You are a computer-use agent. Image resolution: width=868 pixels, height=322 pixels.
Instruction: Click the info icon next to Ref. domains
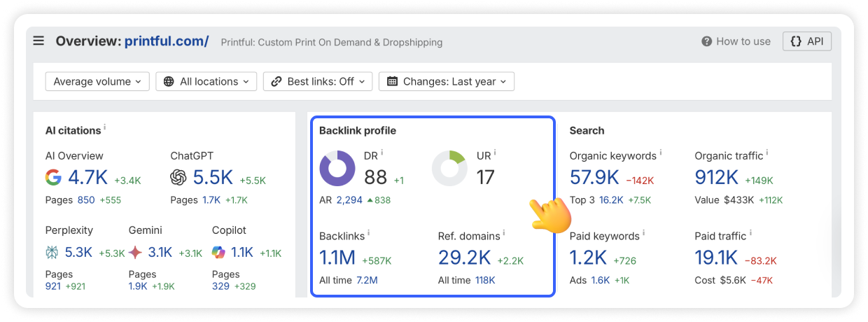(x=503, y=233)
